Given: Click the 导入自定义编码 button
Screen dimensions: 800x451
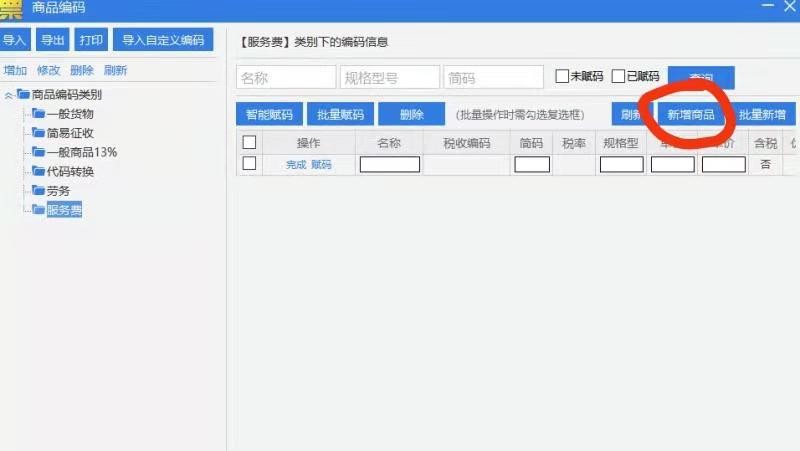Looking at the screenshot, I should click(163, 41).
